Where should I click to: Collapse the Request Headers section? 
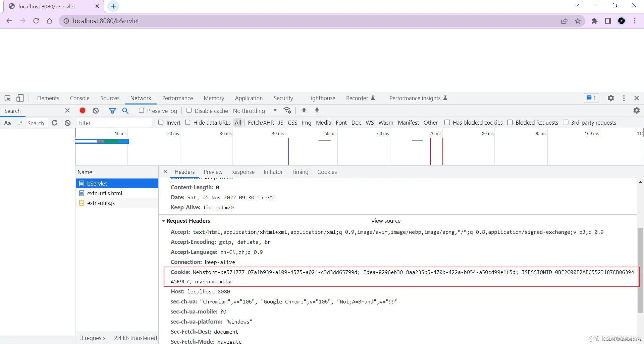(x=163, y=221)
